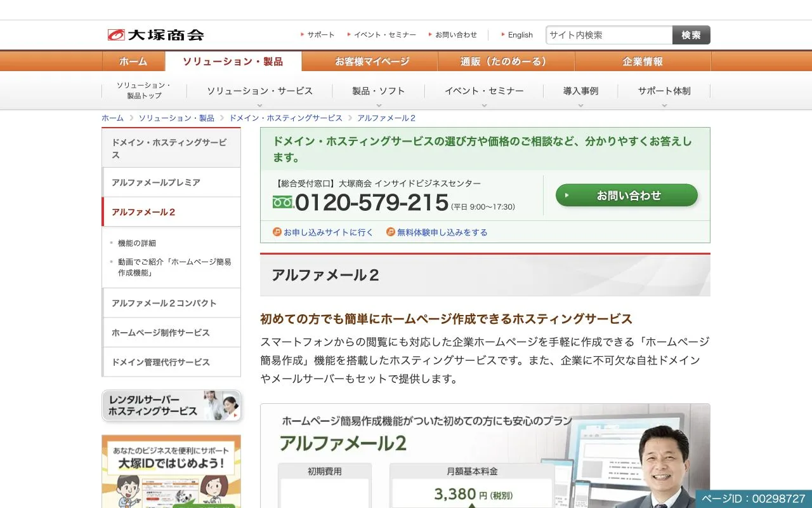Screen dimensions: 812x508
Task: Click the 大塚商会 logo
Action: point(155,35)
